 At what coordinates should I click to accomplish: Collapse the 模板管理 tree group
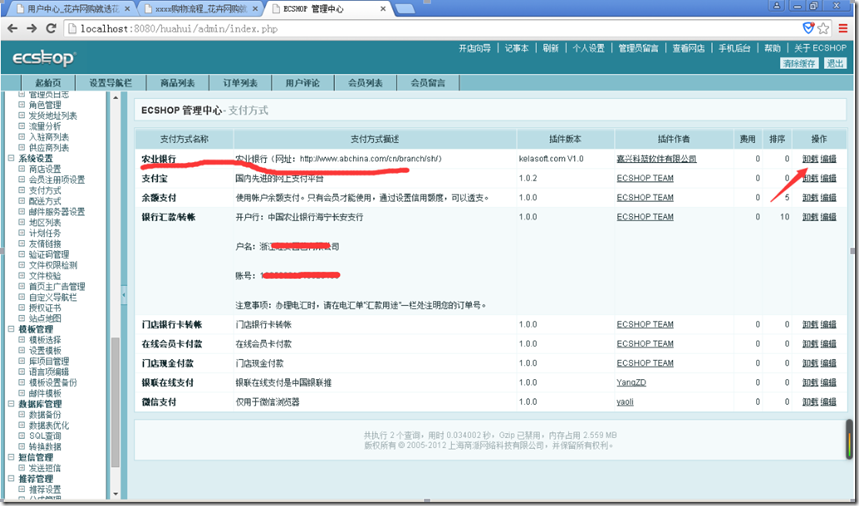[11, 329]
